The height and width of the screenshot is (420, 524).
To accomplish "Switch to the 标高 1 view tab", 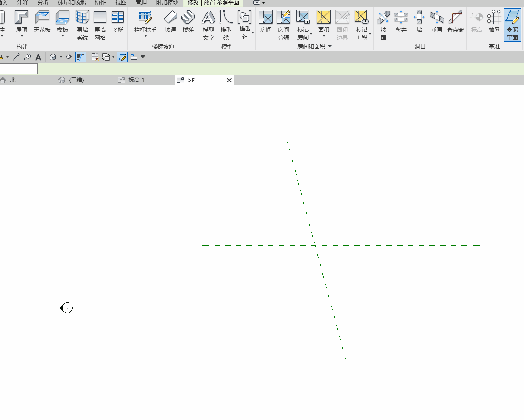I will point(136,80).
